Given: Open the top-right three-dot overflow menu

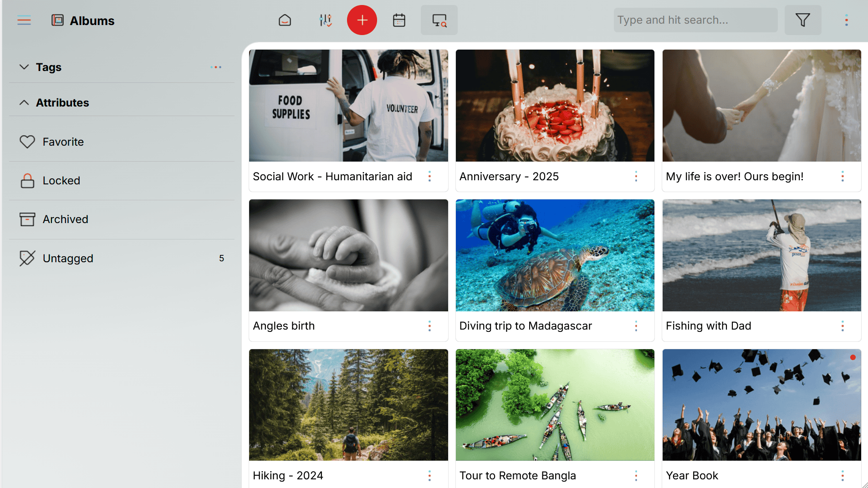Looking at the screenshot, I should [x=846, y=20].
